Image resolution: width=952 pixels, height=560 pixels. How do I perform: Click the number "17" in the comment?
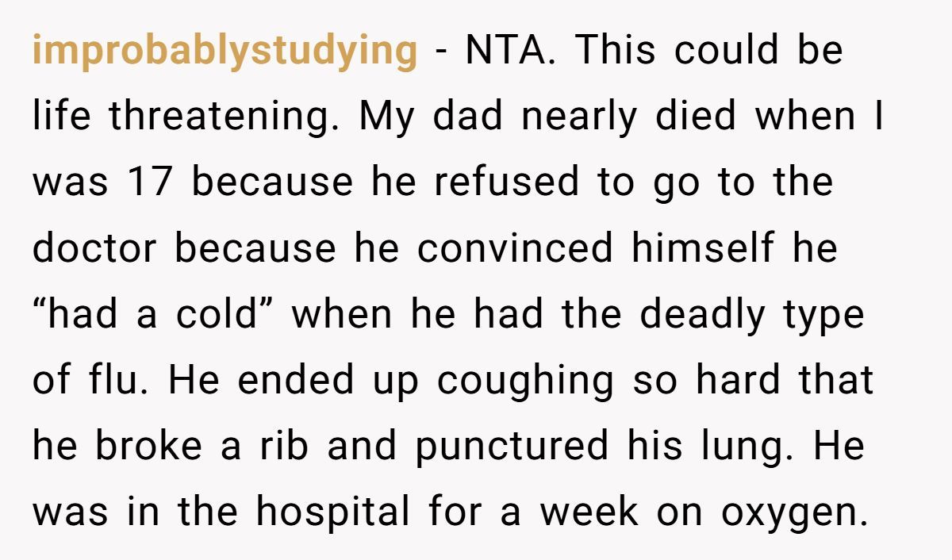click(x=148, y=183)
